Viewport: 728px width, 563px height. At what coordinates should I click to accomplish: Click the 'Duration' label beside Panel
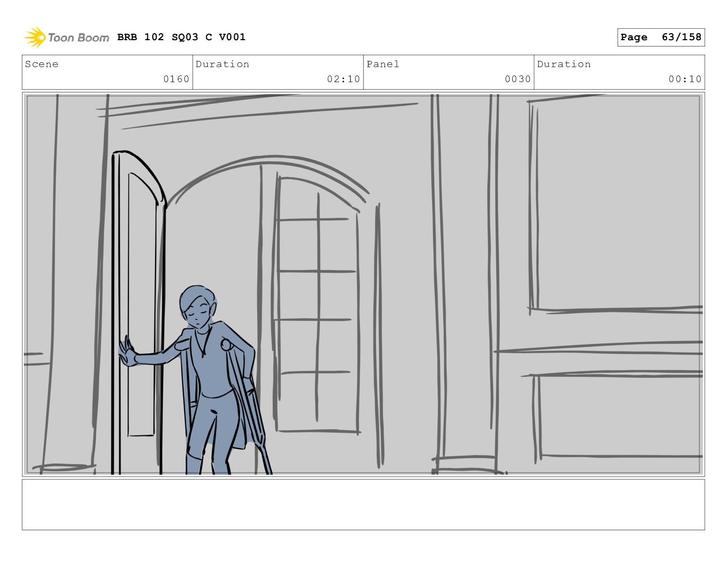pyautogui.click(x=564, y=64)
